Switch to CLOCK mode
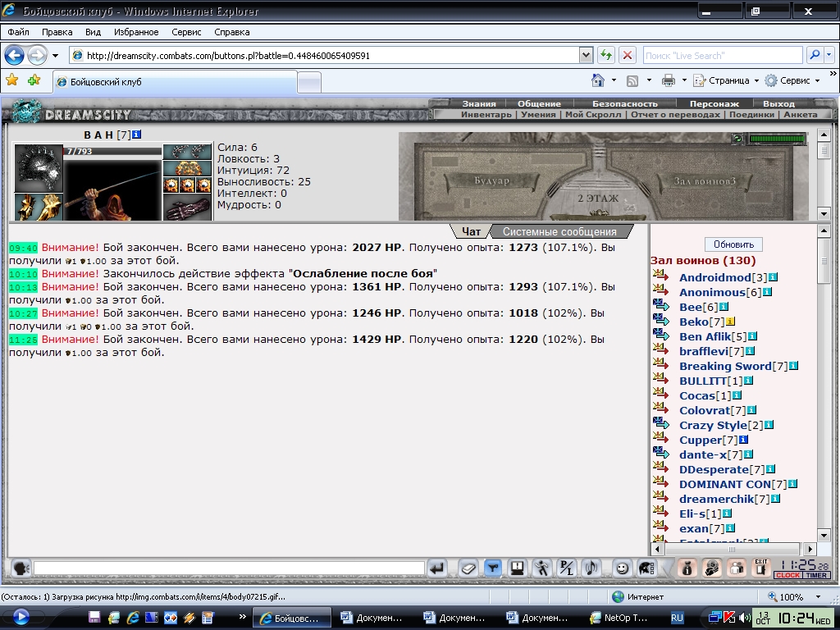840x630 pixels. 787,575
